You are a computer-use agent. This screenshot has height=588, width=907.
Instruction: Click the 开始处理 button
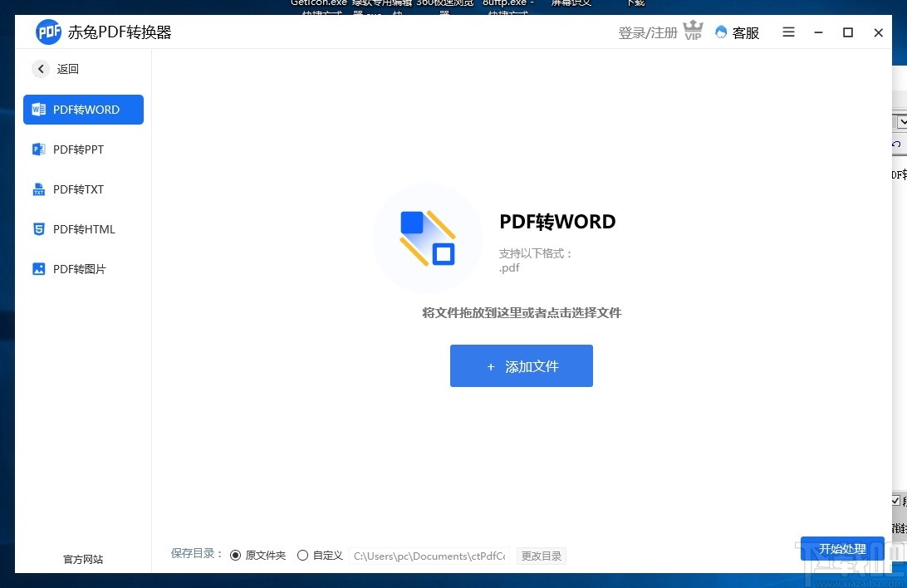843,549
